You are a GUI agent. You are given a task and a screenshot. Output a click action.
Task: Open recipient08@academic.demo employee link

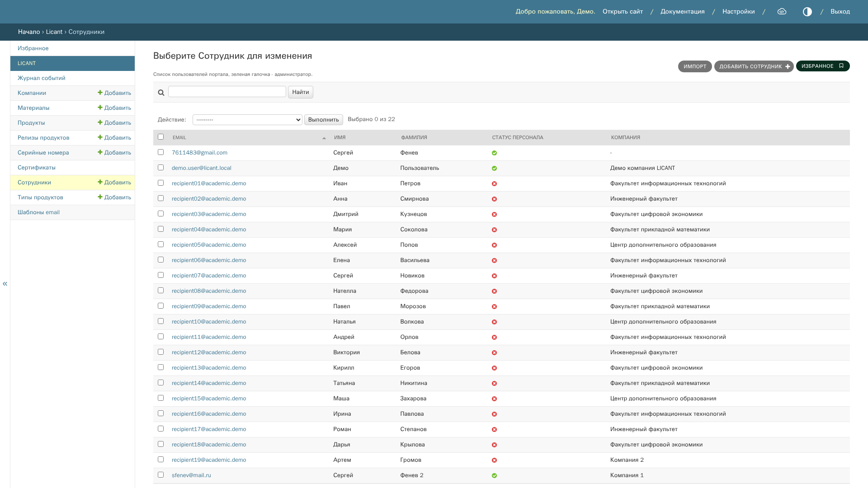(x=209, y=291)
